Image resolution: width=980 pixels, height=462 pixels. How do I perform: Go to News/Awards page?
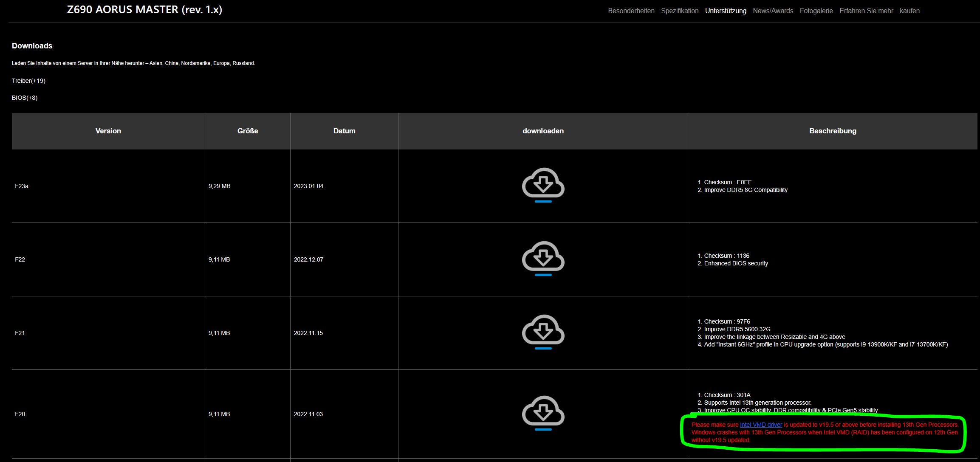click(x=773, y=11)
